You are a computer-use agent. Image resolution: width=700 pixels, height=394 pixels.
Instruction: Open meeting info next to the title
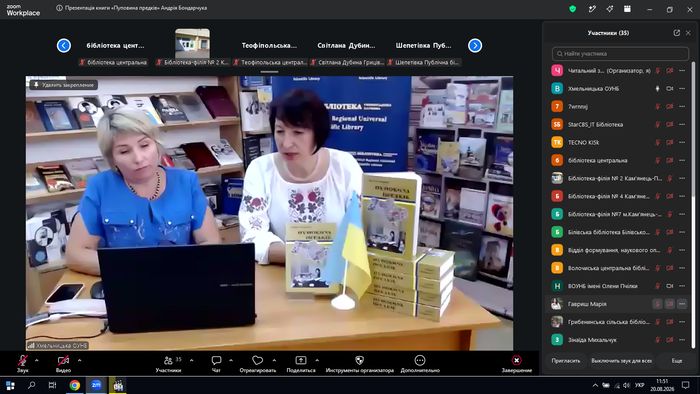[x=59, y=8]
